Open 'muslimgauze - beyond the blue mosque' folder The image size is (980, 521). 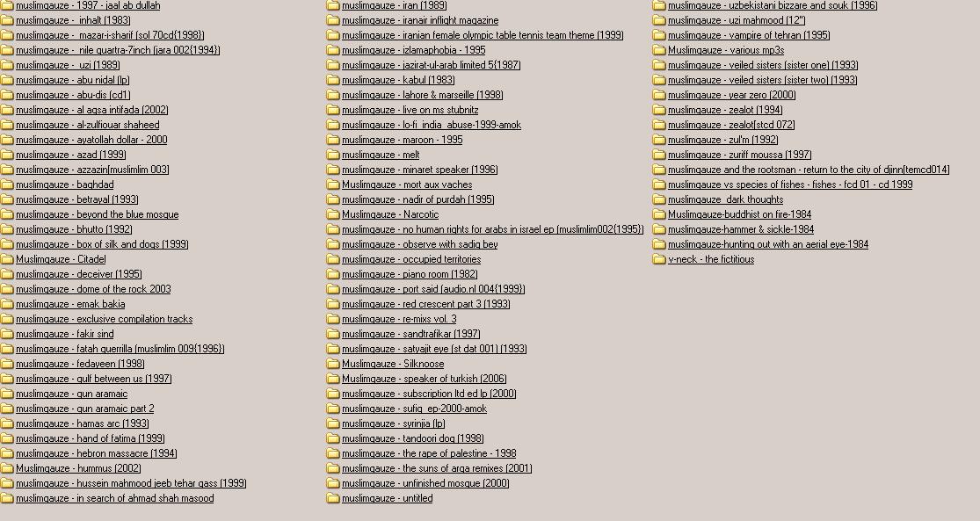(97, 214)
